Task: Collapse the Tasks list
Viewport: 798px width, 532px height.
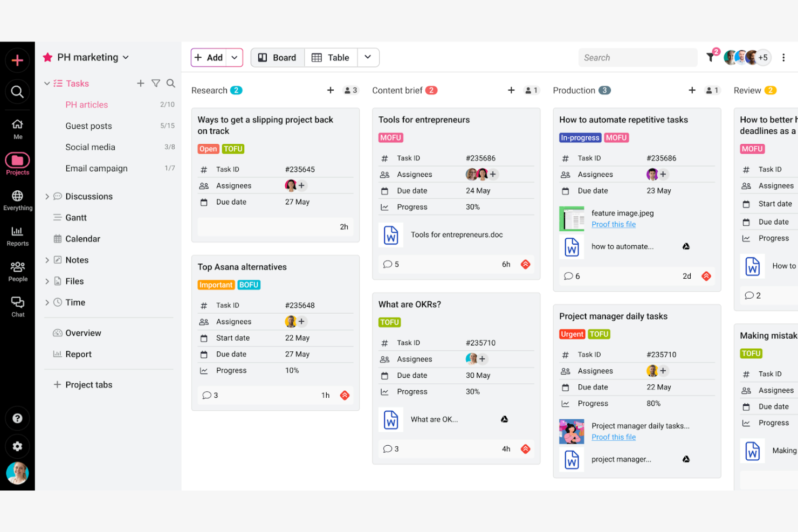Action: tap(46, 83)
